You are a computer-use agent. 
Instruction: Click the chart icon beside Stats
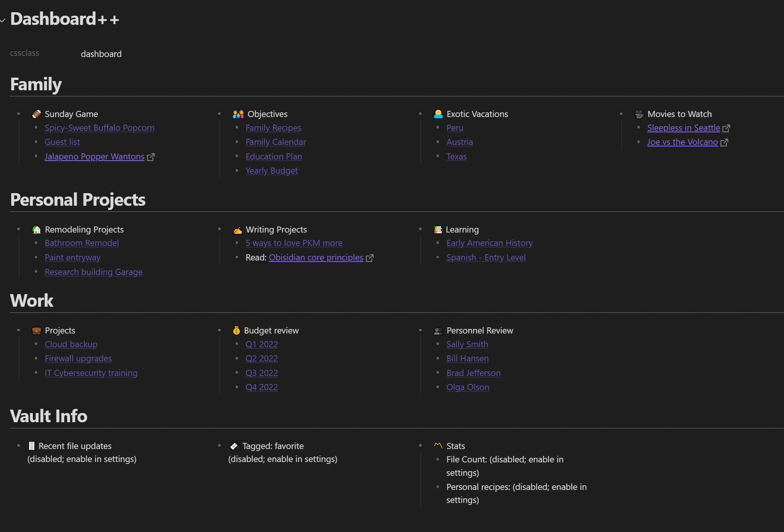point(438,446)
